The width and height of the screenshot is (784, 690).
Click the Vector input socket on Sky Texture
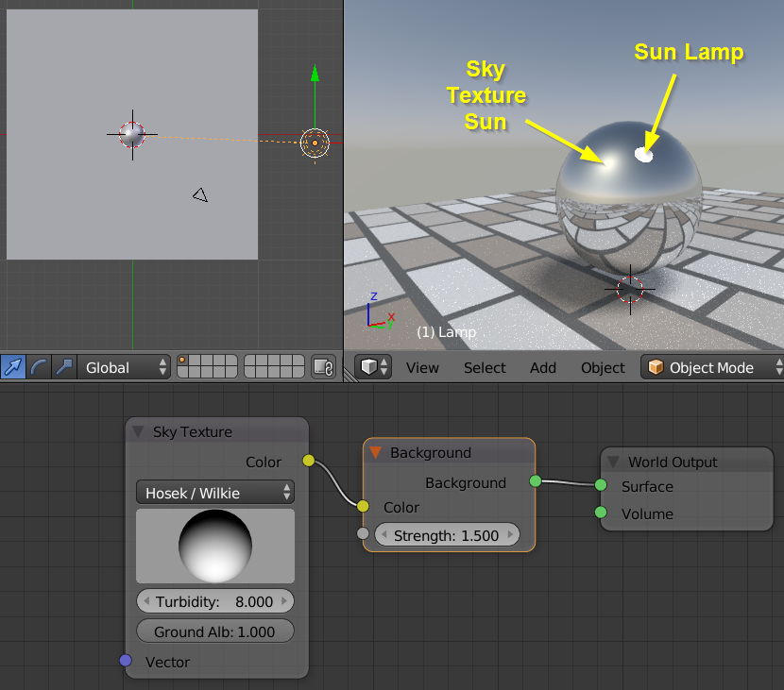tap(126, 661)
